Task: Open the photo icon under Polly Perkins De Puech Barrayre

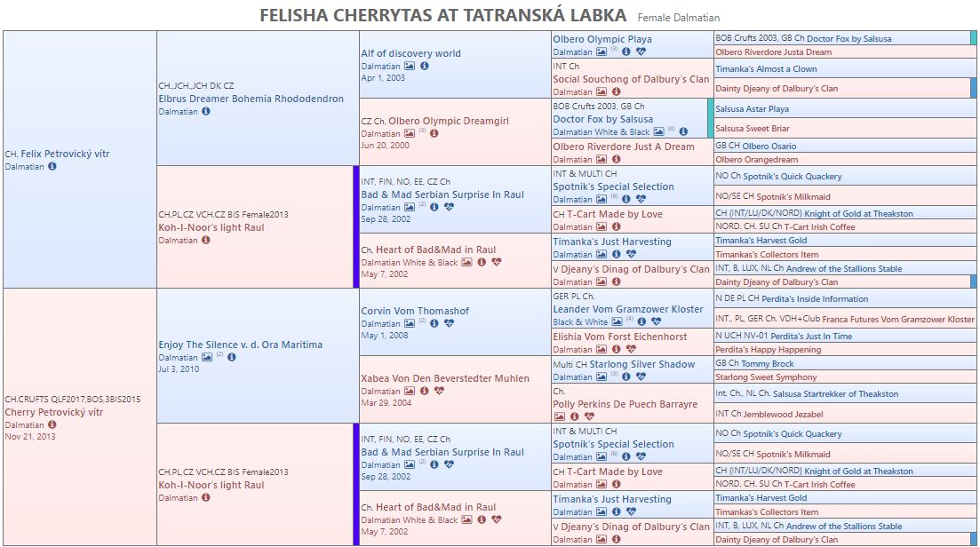Action: [x=560, y=416]
